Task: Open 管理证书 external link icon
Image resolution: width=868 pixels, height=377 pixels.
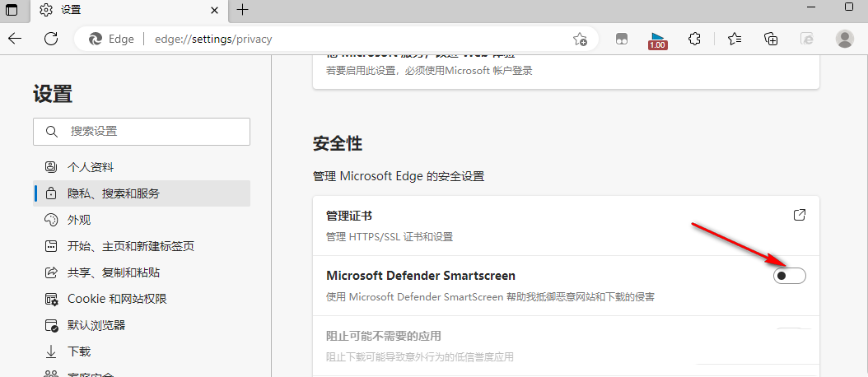Action: click(x=800, y=216)
